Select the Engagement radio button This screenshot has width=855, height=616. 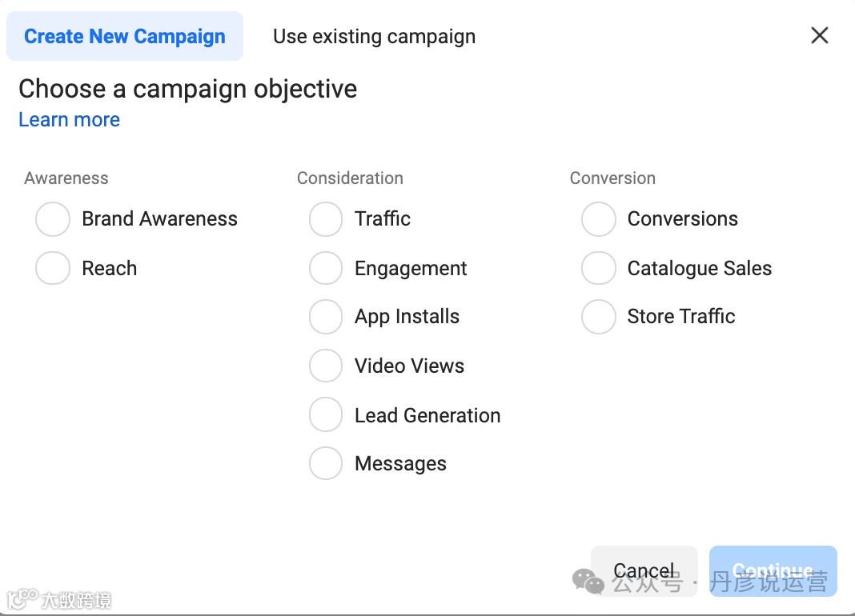pyautogui.click(x=326, y=268)
